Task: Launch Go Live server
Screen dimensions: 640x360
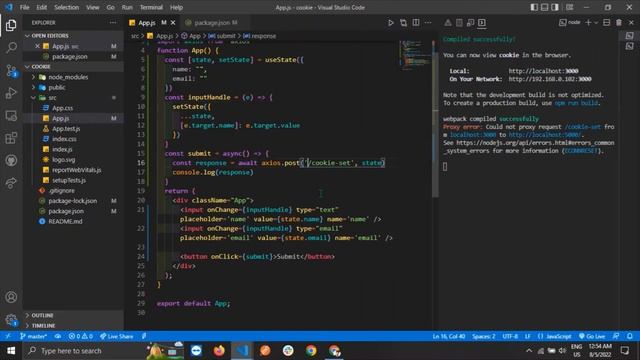Action: tap(592, 336)
